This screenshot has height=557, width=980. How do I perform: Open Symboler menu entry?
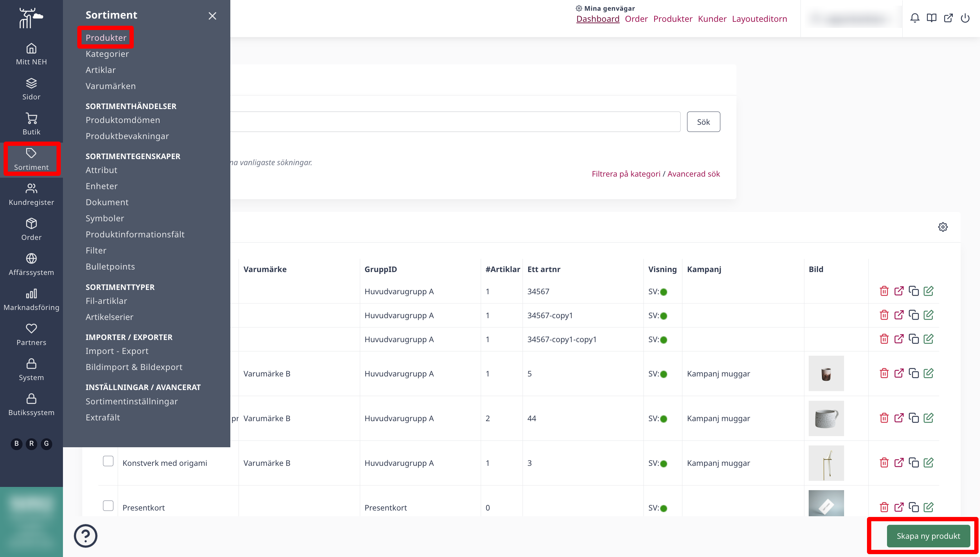105,218
